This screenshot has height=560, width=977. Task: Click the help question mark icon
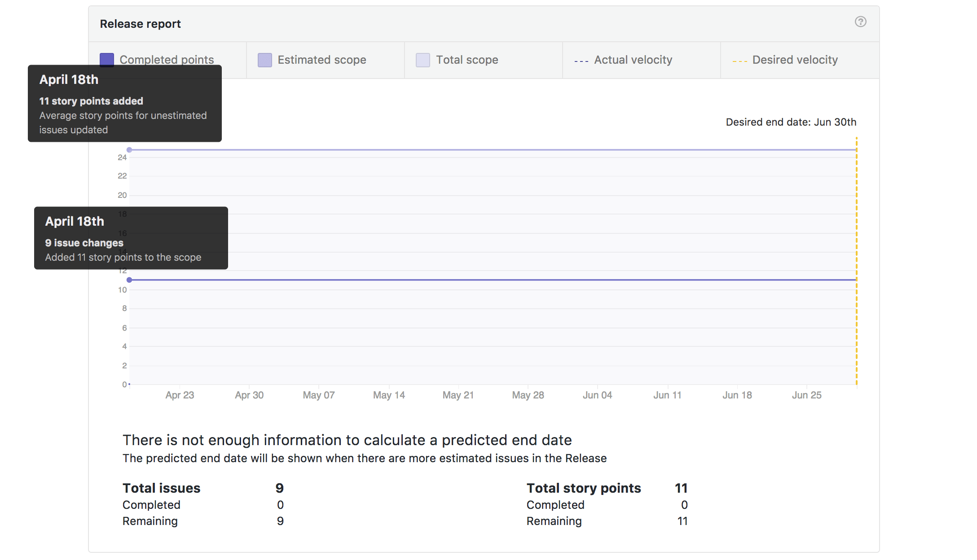[x=860, y=22]
